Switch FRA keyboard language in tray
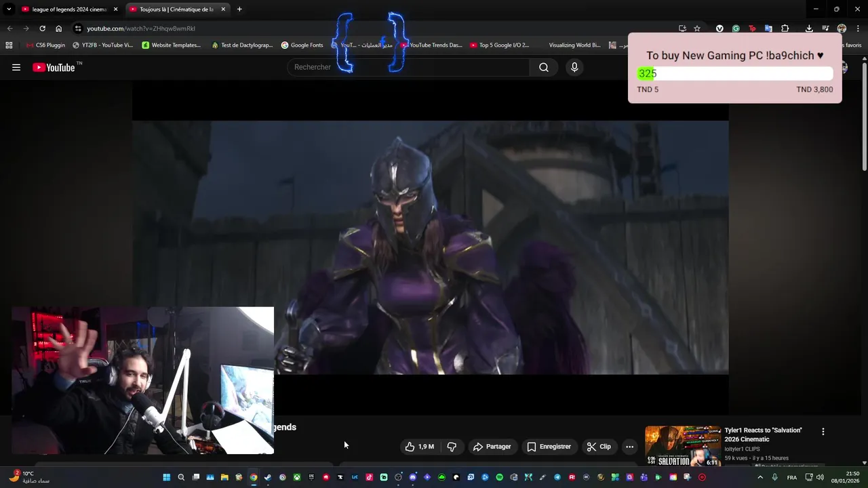 [x=792, y=477]
